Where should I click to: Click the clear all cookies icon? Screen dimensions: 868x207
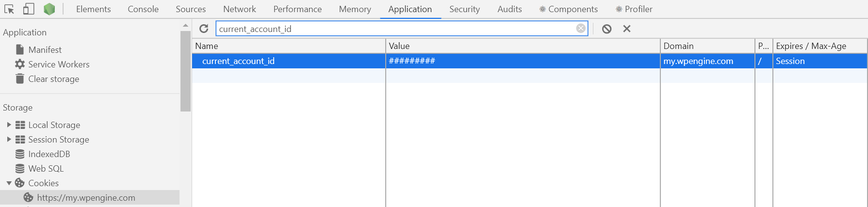tap(606, 29)
